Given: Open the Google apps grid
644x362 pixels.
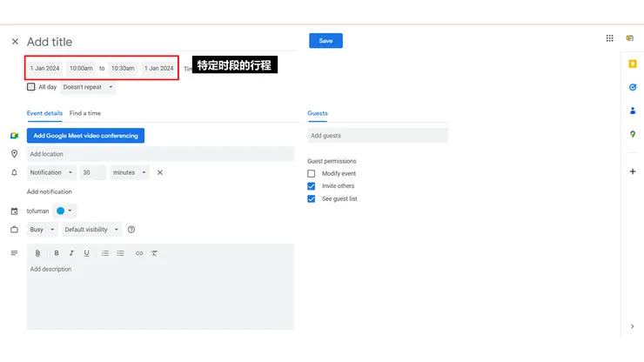Looking at the screenshot, I should tap(609, 38).
